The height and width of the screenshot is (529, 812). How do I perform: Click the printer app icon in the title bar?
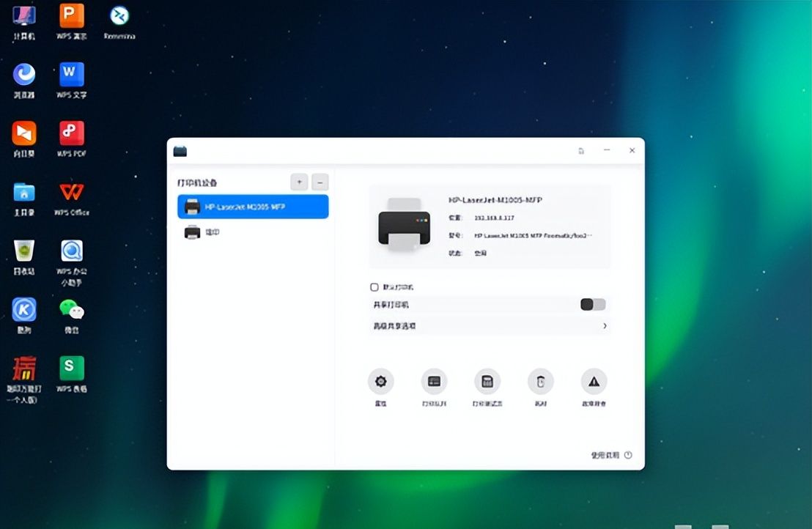pos(180,150)
